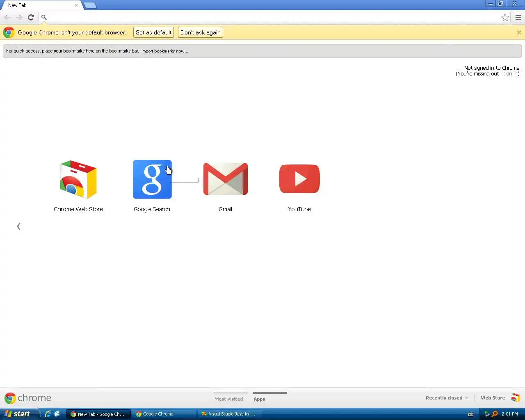
Task: Click the reload page button
Action: coord(31,17)
